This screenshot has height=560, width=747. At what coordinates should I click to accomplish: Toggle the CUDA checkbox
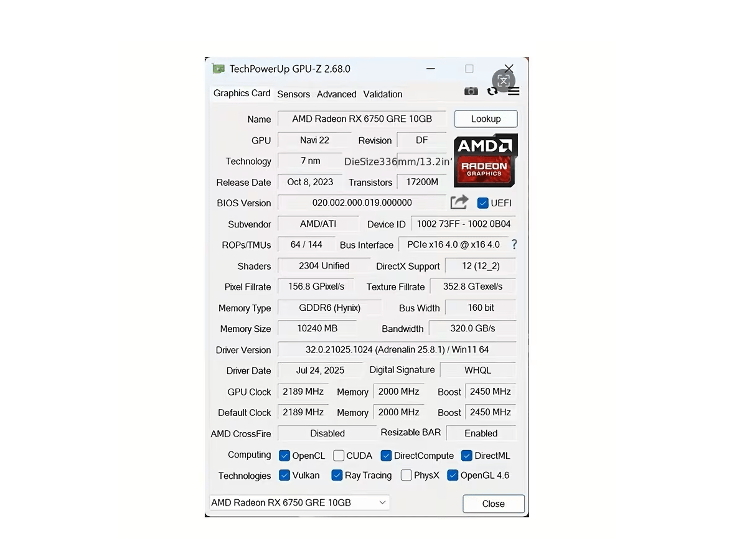coord(338,455)
